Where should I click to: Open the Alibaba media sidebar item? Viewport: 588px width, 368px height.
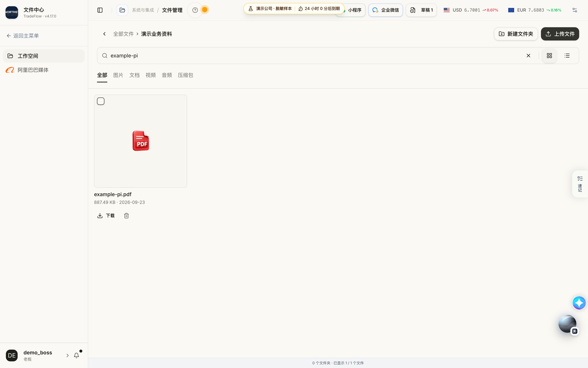(x=44, y=70)
